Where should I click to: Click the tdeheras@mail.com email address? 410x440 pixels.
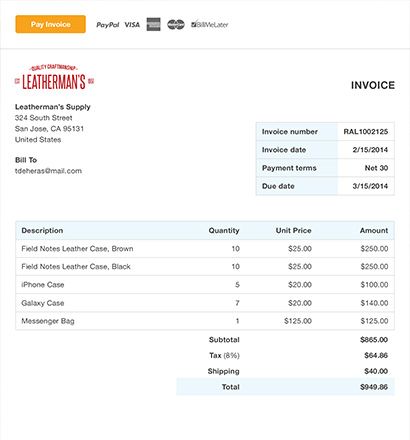click(48, 171)
